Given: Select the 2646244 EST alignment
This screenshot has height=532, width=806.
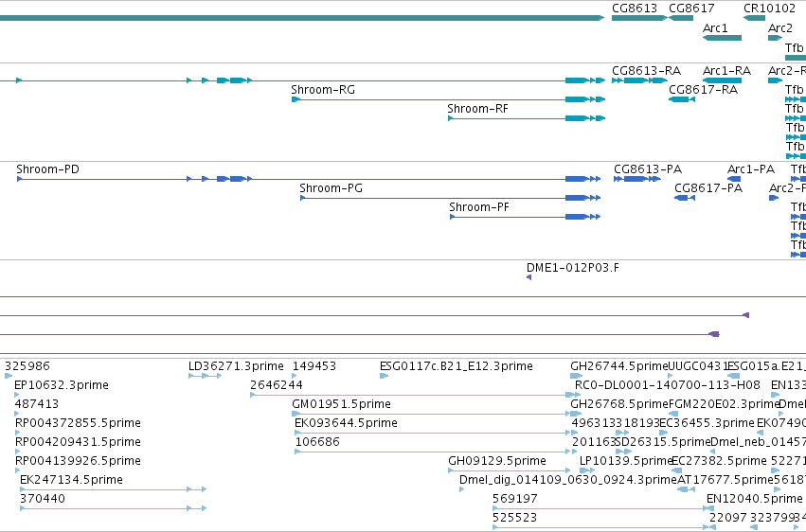Looking at the screenshot, I should (415, 395).
